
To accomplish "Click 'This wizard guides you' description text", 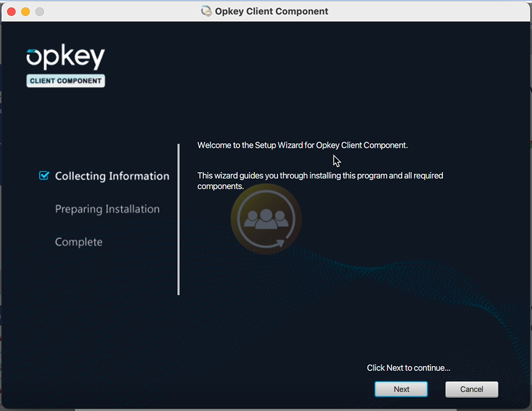I will (321, 181).
